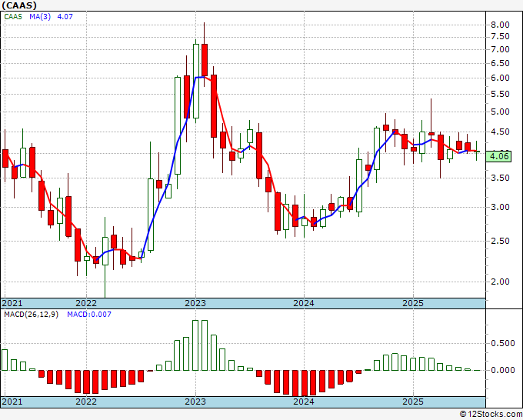Click 2022 on the MACD timeline
Image resolution: width=523 pixels, height=420 pixels.
(x=86, y=402)
